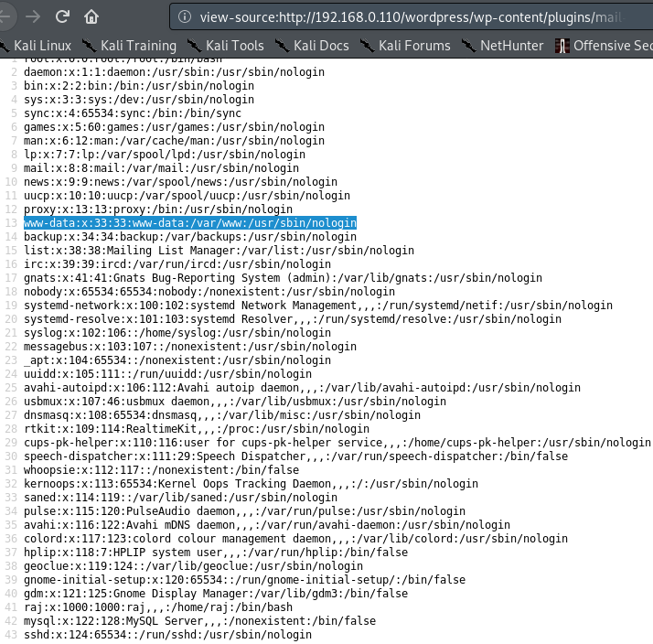Click the lp:x:7:7 line
Screen dimensions: 653x644
pyautogui.click(x=165, y=155)
